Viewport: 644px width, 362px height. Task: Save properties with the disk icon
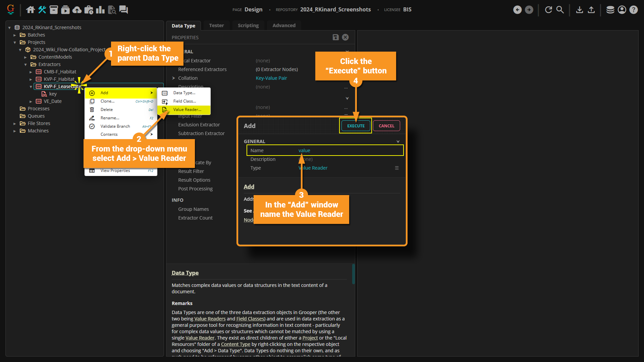[x=335, y=37]
